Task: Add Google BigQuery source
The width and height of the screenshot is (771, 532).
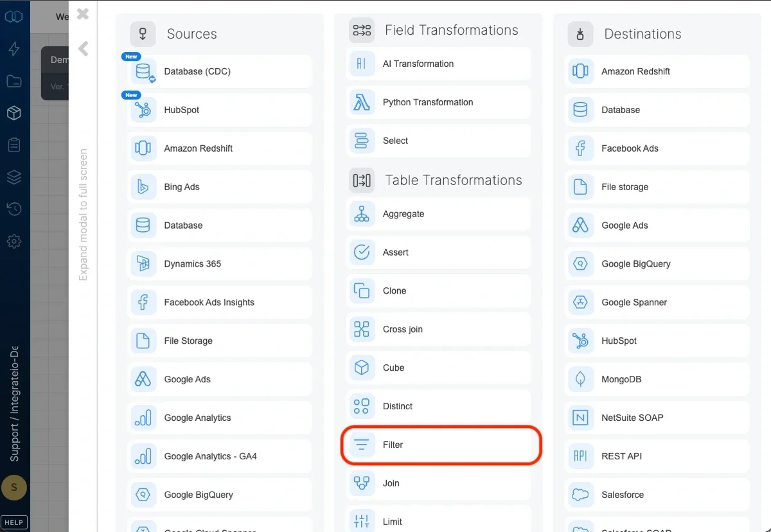Action: (220, 495)
